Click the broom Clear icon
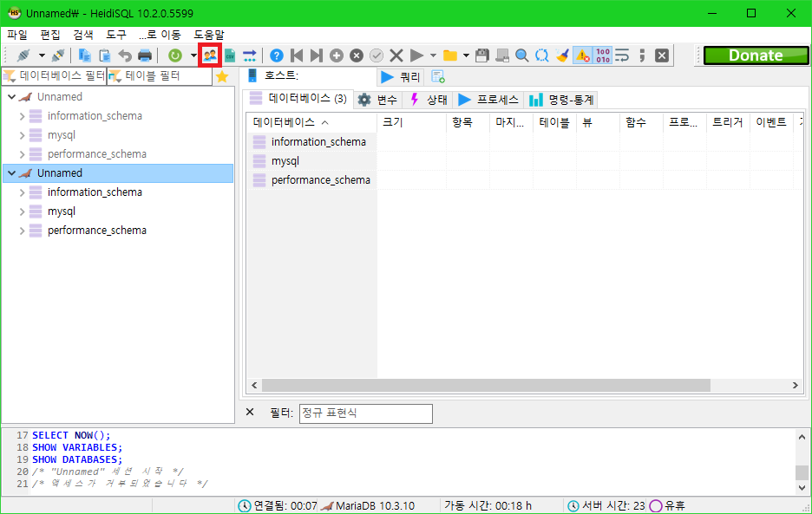Screen dimensions: 812x514 click(x=562, y=55)
